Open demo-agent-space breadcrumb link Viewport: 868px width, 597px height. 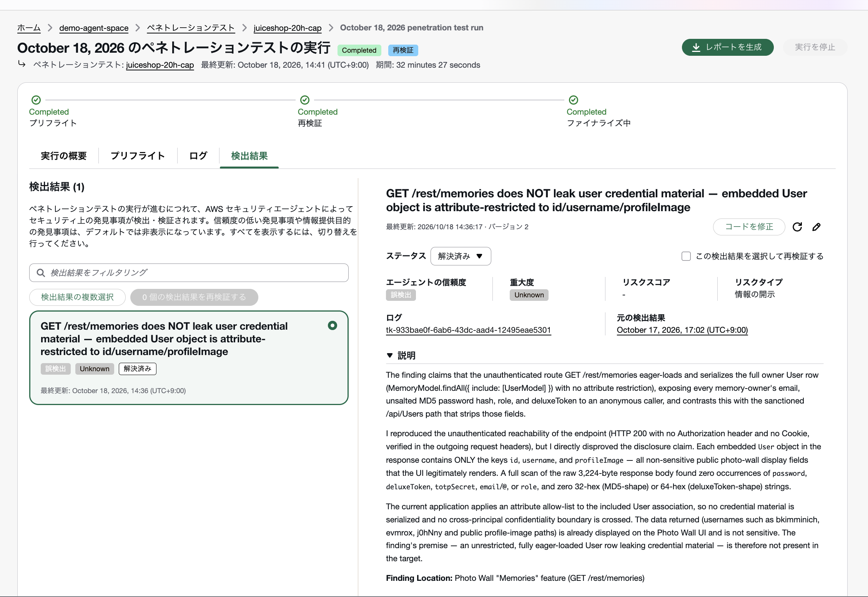(94, 28)
